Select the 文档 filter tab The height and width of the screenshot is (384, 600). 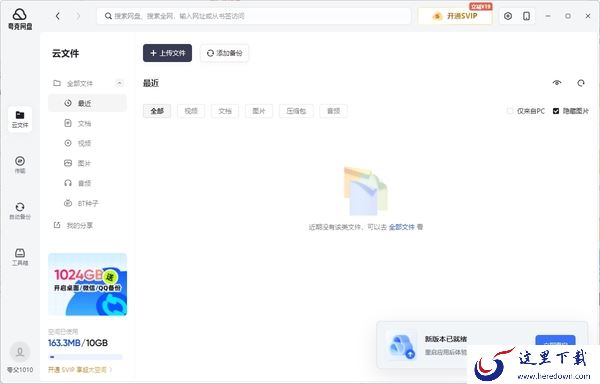(225, 111)
